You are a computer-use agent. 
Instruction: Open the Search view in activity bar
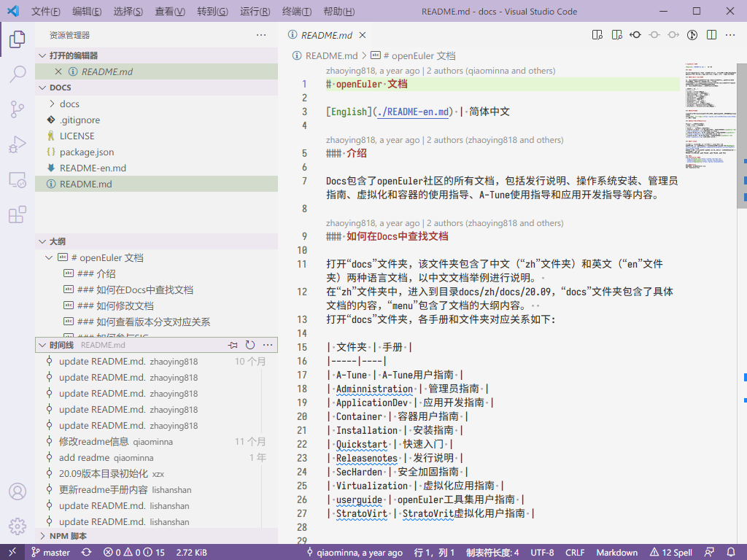(x=18, y=74)
